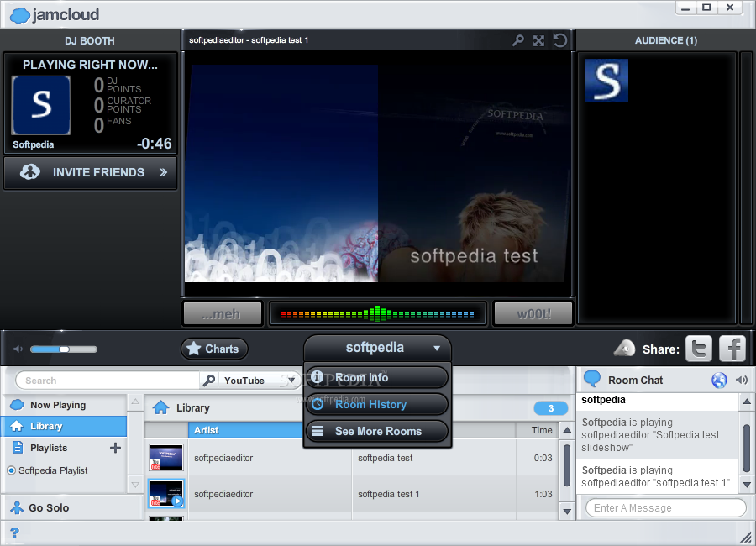The height and width of the screenshot is (546, 756).
Task: Open Room Info menu entry
Action: click(x=377, y=378)
